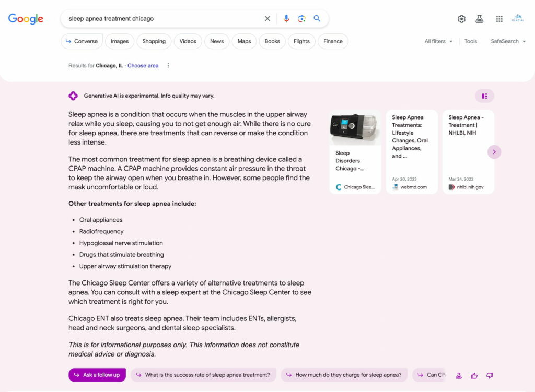Open the account profile avatar

click(x=518, y=18)
